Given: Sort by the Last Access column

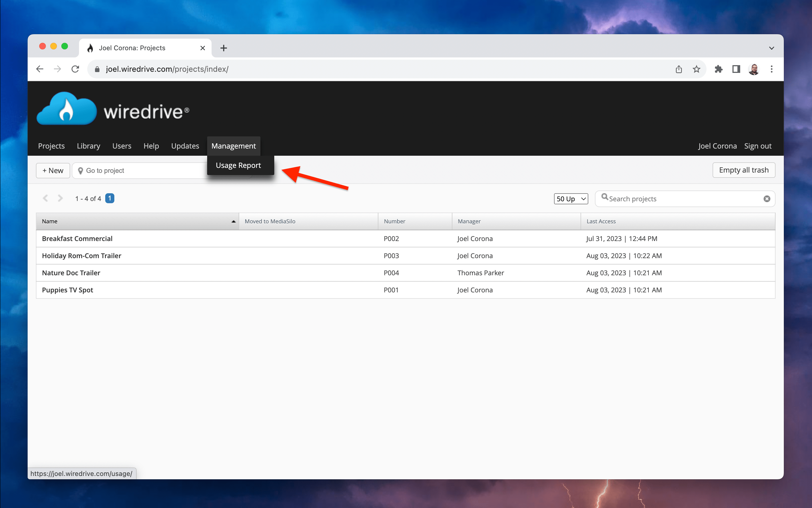Looking at the screenshot, I should 601,221.
